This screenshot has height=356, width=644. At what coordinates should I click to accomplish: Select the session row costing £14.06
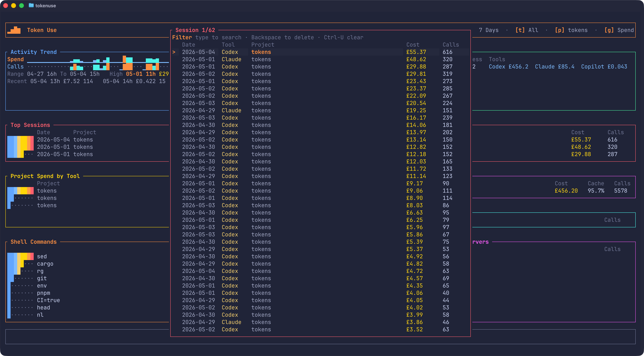tap(320, 125)
